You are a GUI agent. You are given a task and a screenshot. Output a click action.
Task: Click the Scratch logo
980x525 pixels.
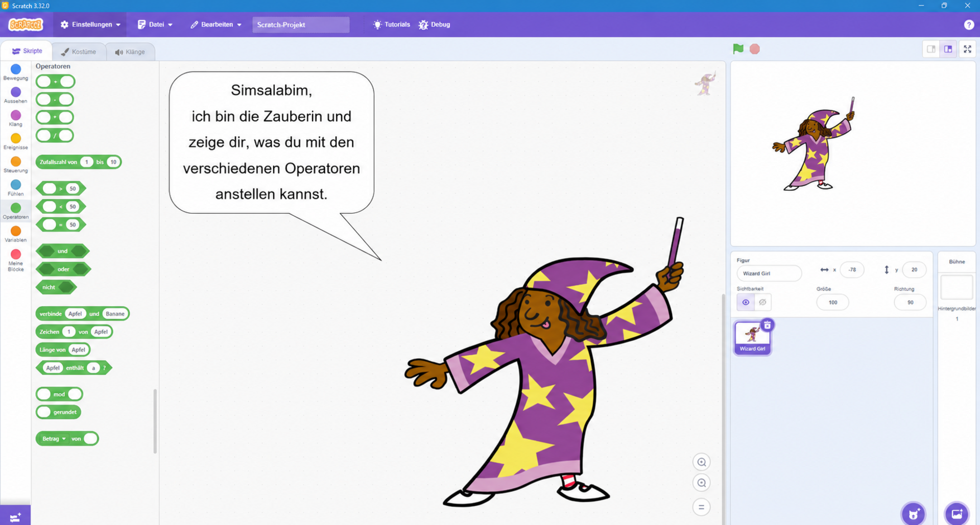click(26, 24)
